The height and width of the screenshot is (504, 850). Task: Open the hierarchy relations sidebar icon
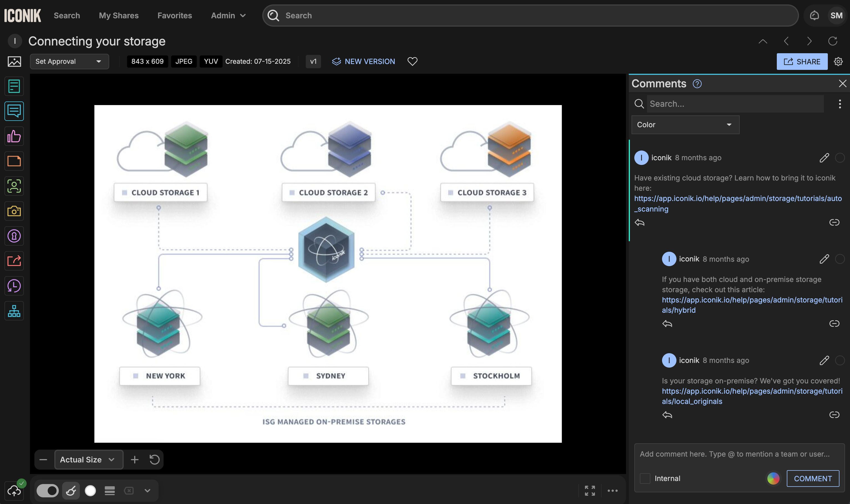pos(14,311)
